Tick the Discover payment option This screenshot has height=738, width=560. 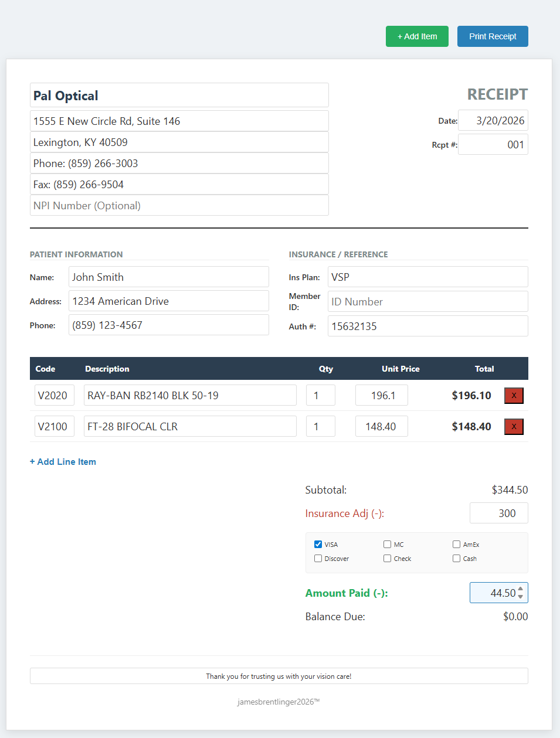pos(318,559)
